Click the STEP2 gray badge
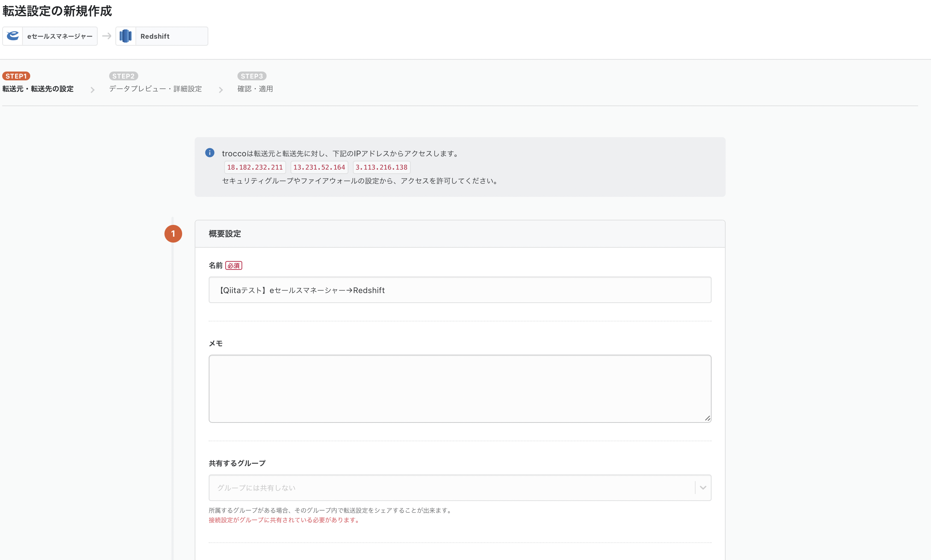Image resolution: width=931 pixels, height=560 pixels. [124, 76]
